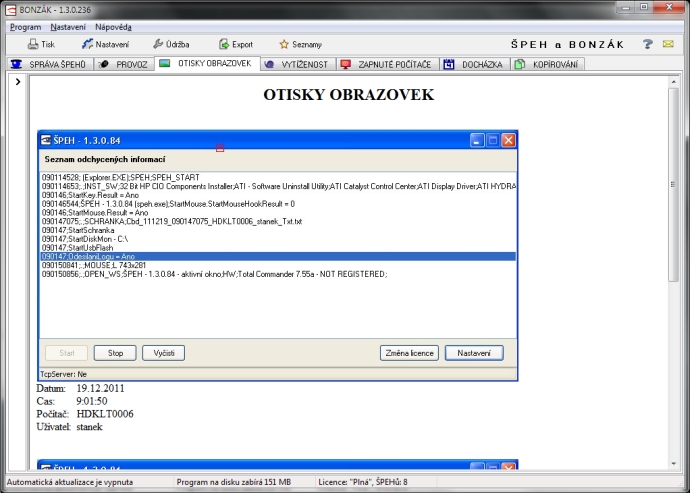Click the vertical scrollbar thumb
This screenshot has height=493, width=690.
tap(673, 184)
